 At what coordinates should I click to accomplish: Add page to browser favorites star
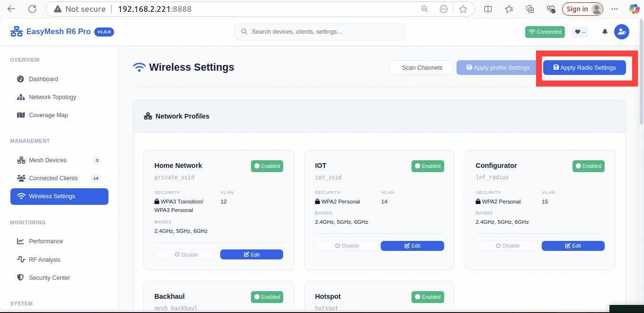[463, 9]
